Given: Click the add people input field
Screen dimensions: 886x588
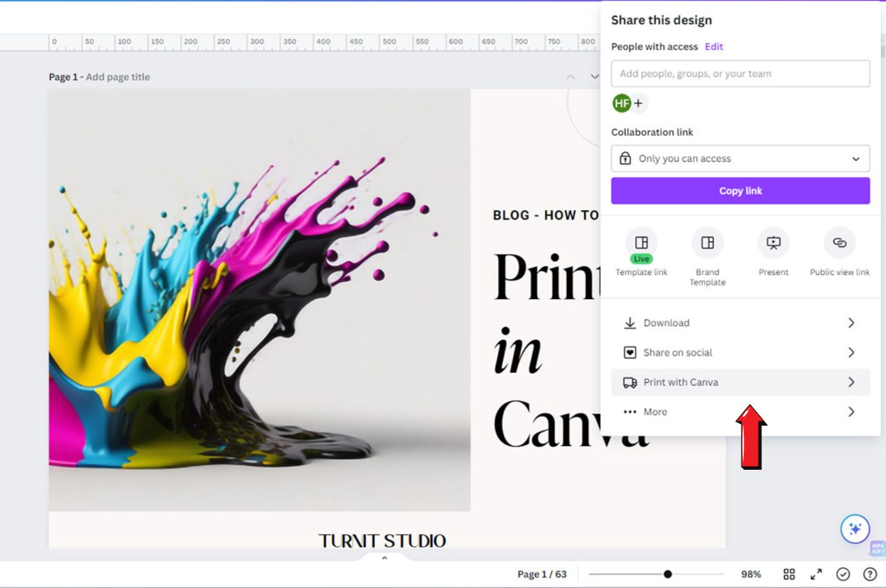Looking at the screenshot, I should [x=740, y=74].
